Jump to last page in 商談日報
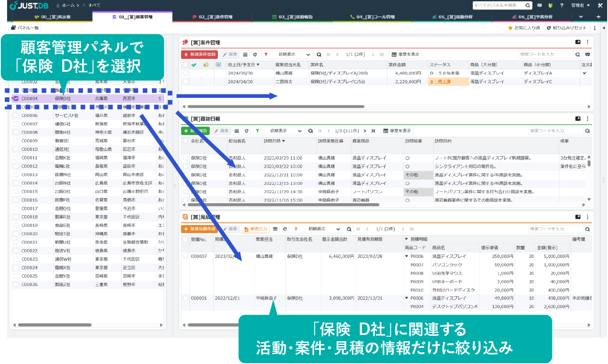The height and width of the screenshot is (364, 608). 374,131
